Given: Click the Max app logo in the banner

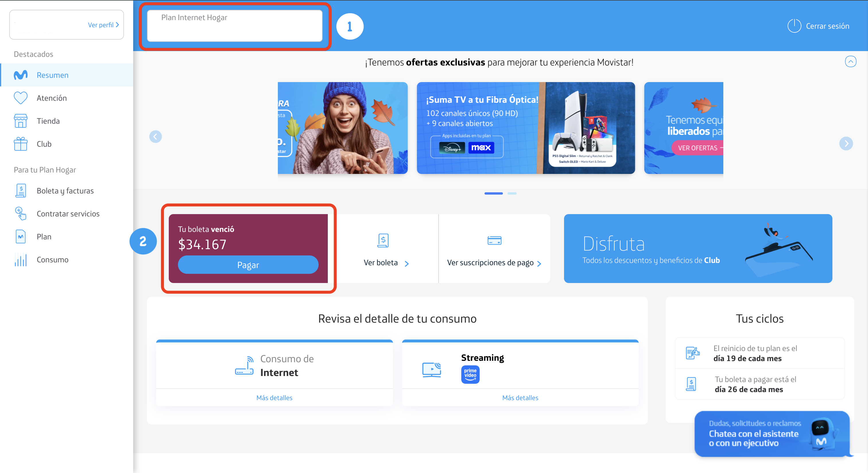Looking at the screenshot, I should (481, 148).
